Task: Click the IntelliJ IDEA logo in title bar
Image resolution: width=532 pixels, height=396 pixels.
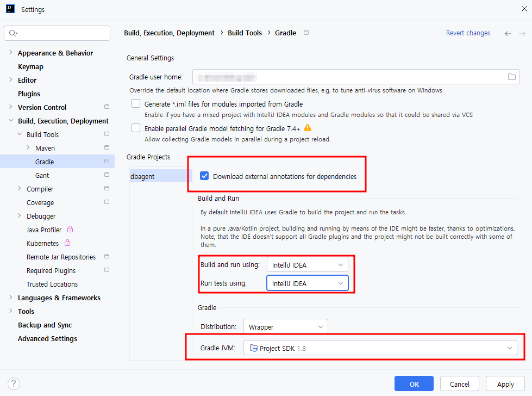Action: tap(10, 9)
